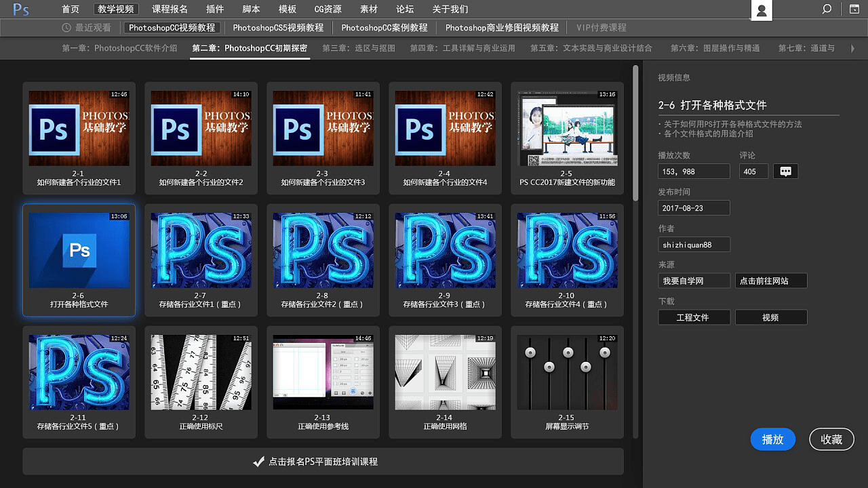This screenshot has width=868, height=488.
Task: Click the search magnifier icon
Action: tap(827, 9)
